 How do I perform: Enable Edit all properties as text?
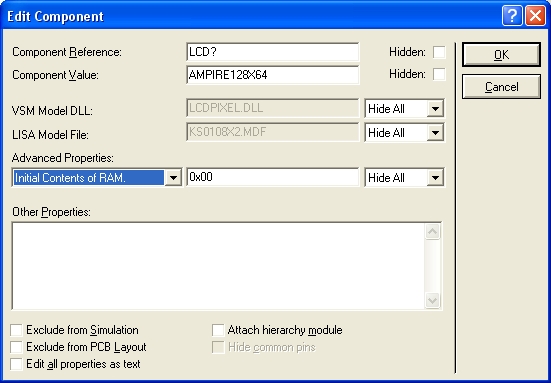[x=16, y=364]
